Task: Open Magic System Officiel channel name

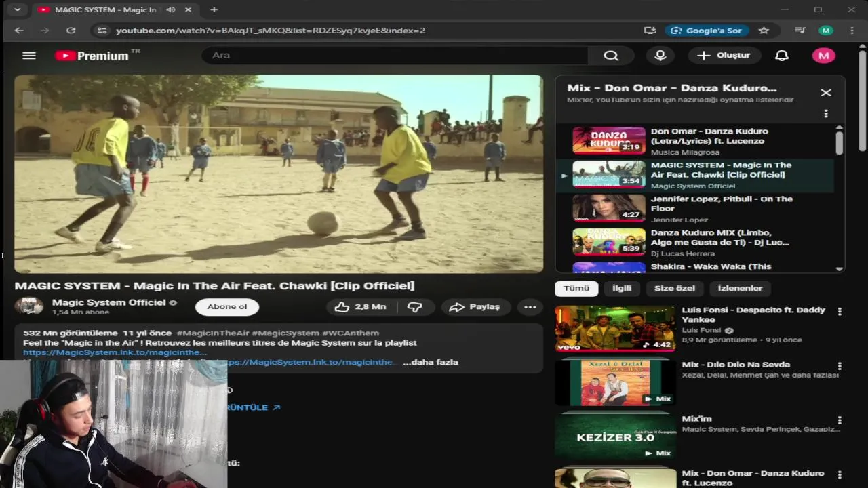Action: pyautogui.click(x=108, y=302)
